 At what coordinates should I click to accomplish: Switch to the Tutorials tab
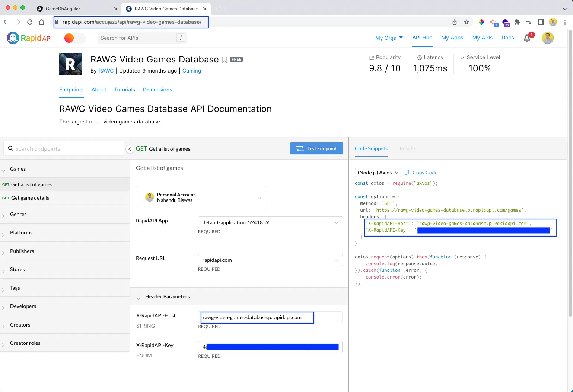[125, 90]
